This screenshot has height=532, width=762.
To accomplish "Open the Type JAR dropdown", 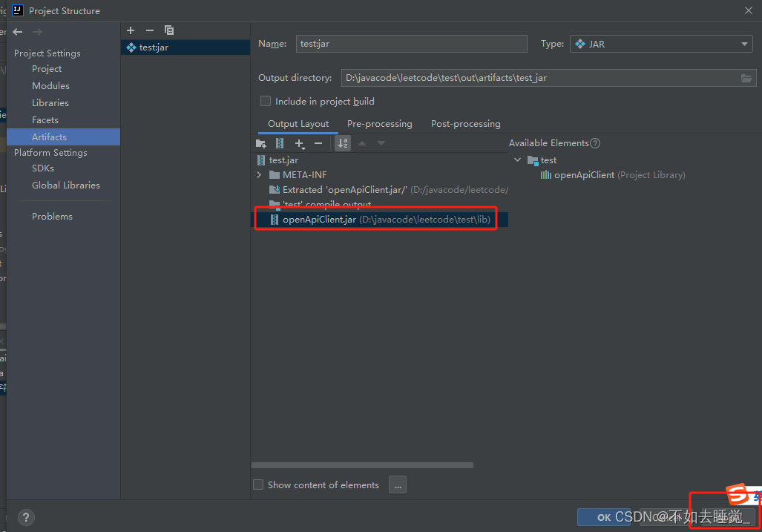I will tap(661, 45).
